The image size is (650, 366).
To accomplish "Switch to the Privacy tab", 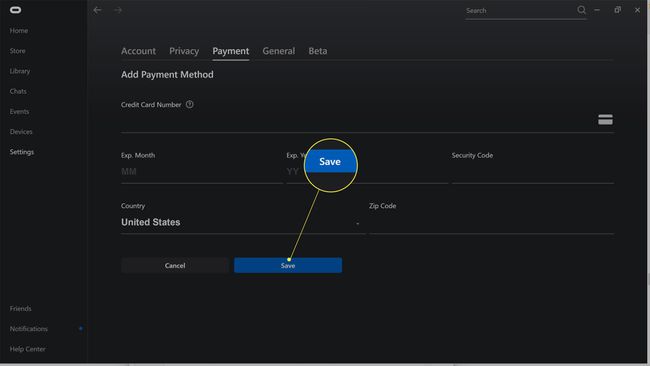I will [x=184, y=51].
